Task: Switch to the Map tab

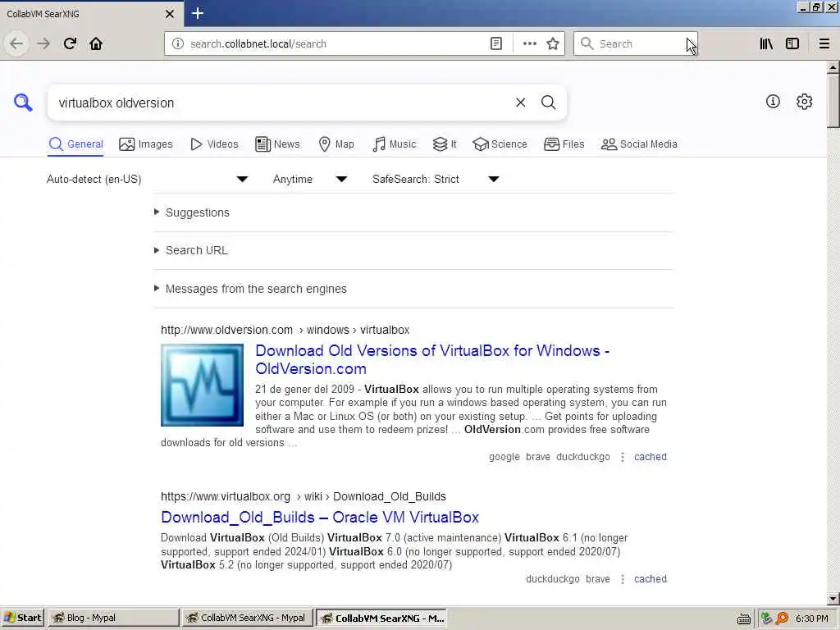Action: click(336, 144)
